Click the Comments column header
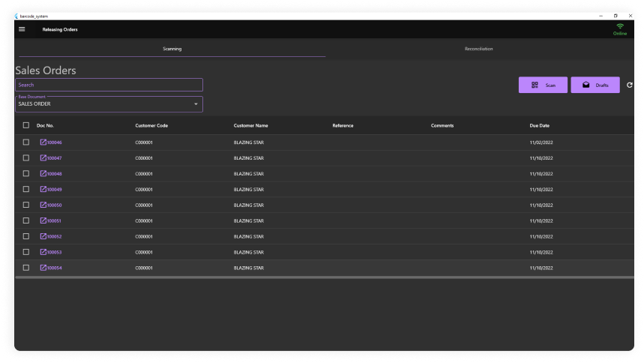The width and height of the screenshot is (644, 363). 442,125
